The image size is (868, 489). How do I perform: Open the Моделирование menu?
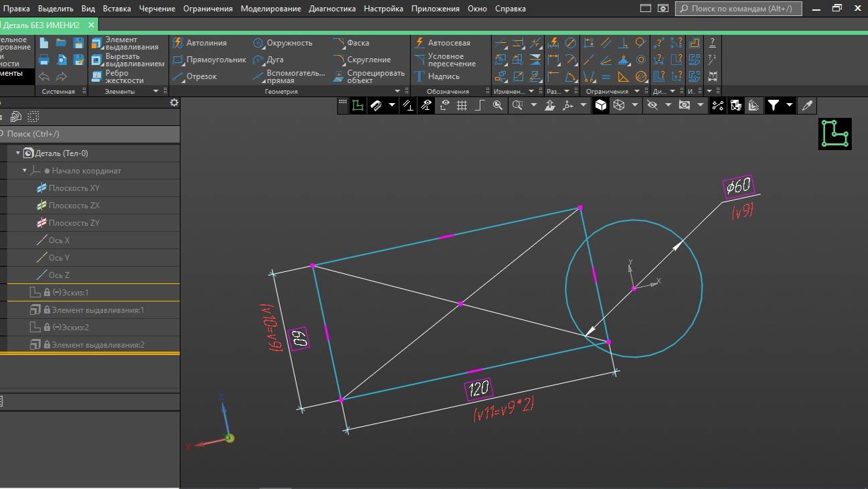tap(270, 9)
